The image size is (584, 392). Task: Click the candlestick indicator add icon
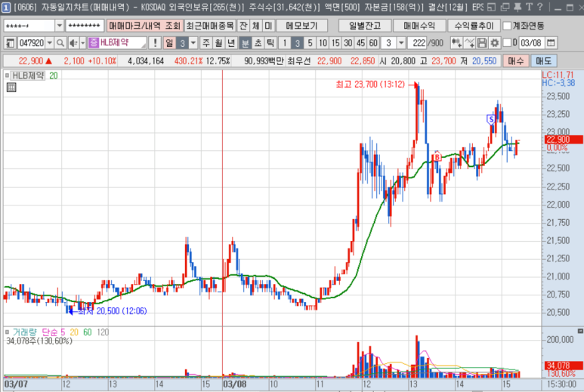(x=456, y=43)
